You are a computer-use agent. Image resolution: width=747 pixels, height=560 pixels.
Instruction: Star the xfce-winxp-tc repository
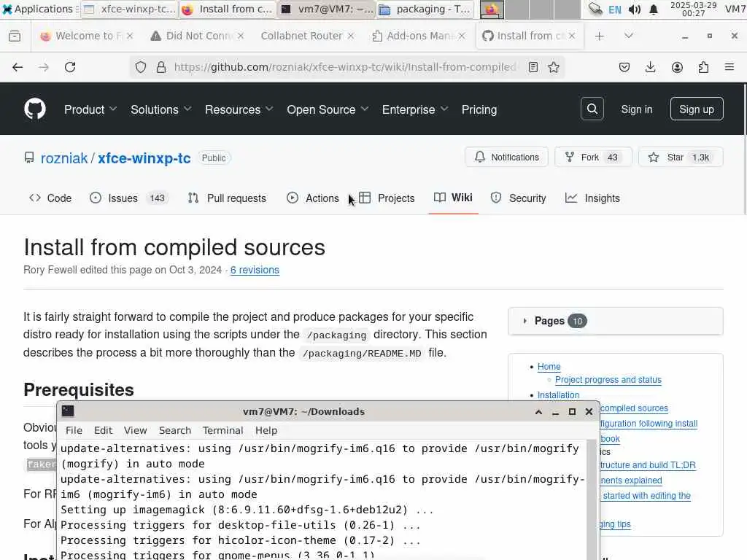681,157
